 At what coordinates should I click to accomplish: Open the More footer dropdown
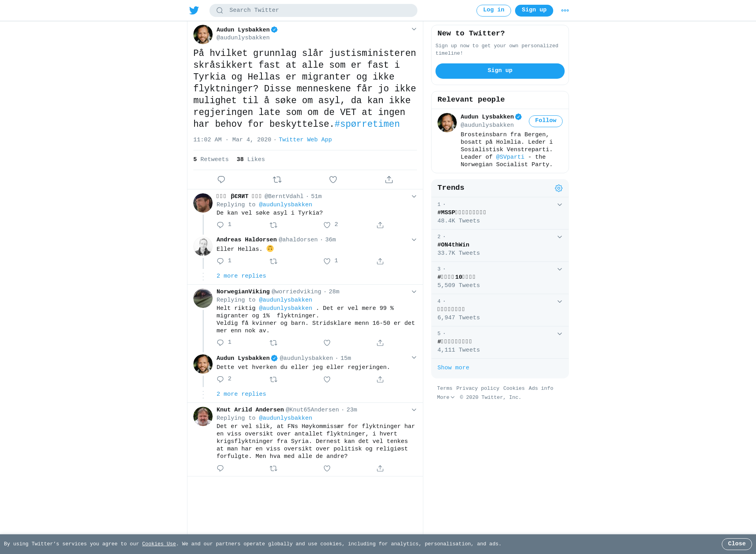click(446, 397)
